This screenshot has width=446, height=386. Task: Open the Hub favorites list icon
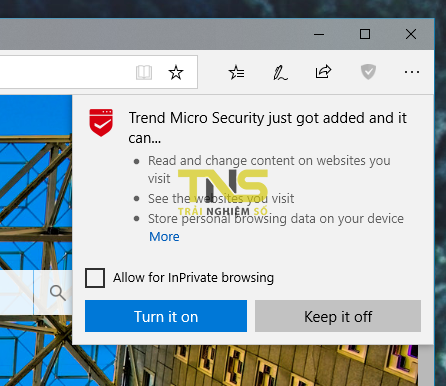click(237, 72)
